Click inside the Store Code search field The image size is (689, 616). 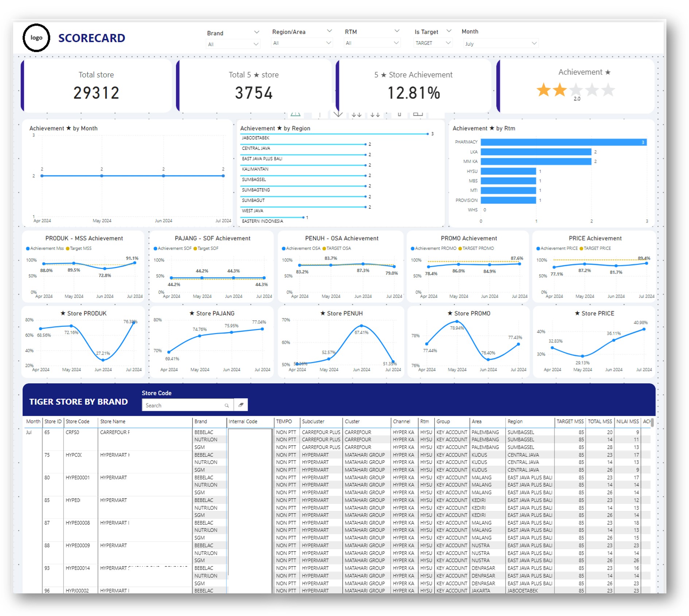pos(182,406)
